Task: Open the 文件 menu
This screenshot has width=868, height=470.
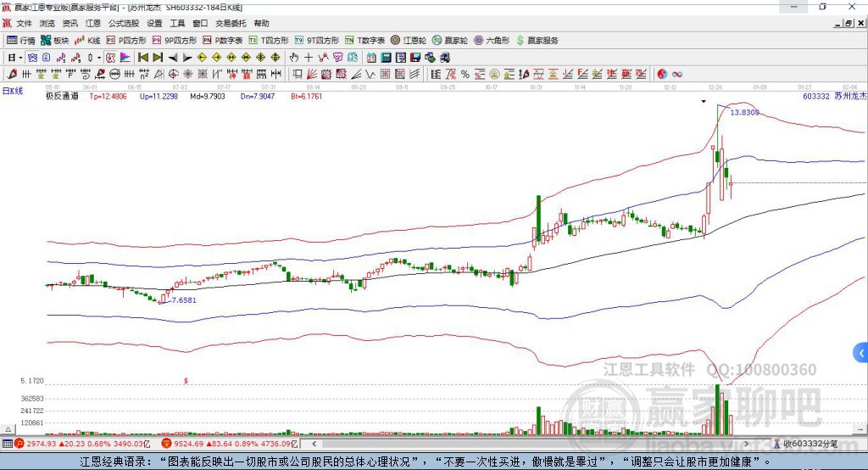Action: click(24, 23)
